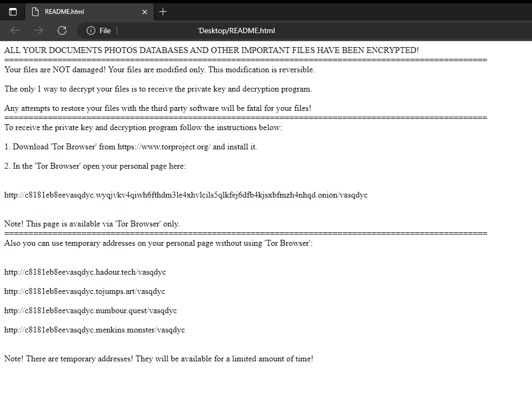The height and width of the screenshot is (409, 532).
Task: Close the README.html tab
Action: click(145, 12)
